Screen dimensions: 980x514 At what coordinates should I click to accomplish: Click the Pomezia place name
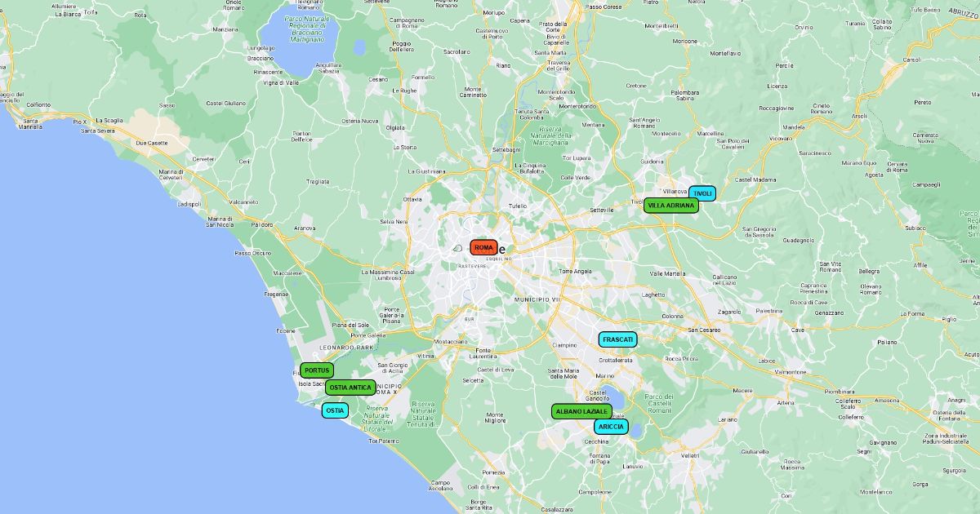(x=493, y=473)
